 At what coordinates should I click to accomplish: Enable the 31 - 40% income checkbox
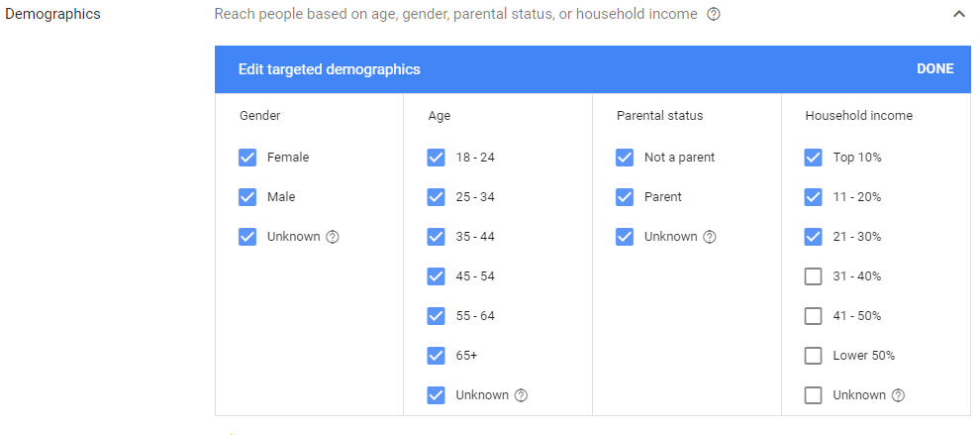pos(813,276)
